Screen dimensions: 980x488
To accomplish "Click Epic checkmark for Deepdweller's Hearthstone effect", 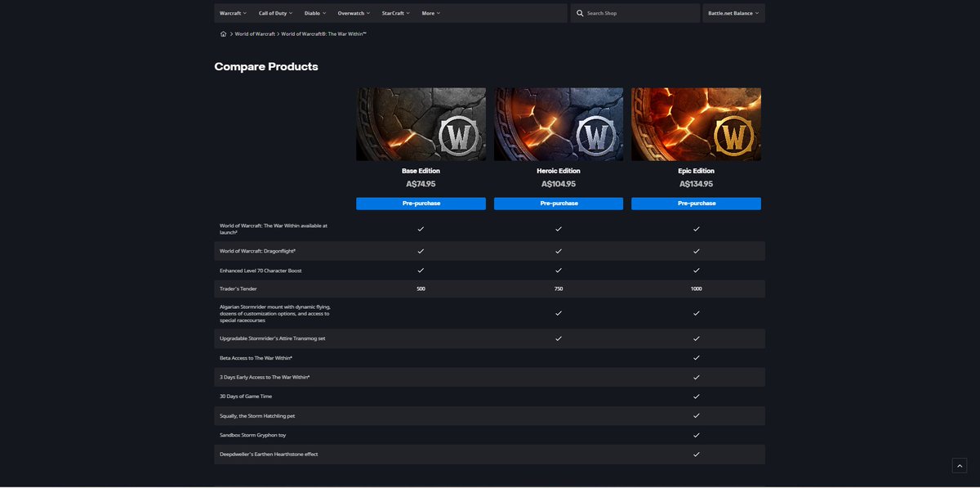I will [696, 454].
